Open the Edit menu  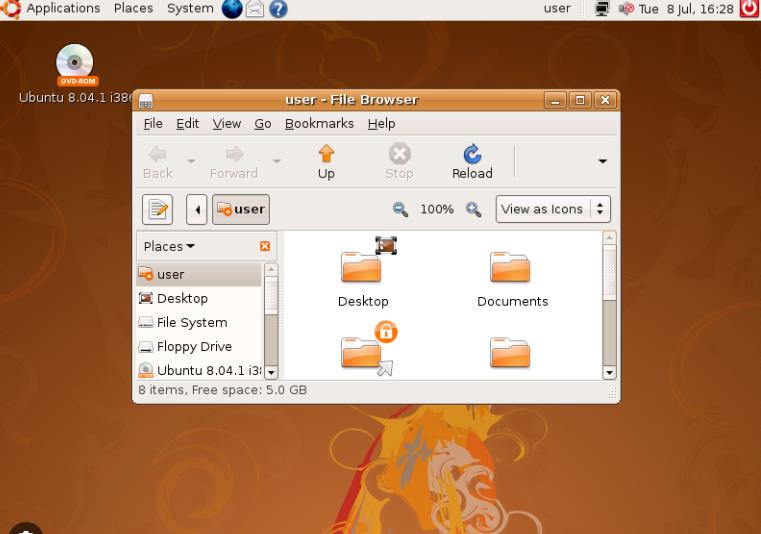[x=187, y=124]
